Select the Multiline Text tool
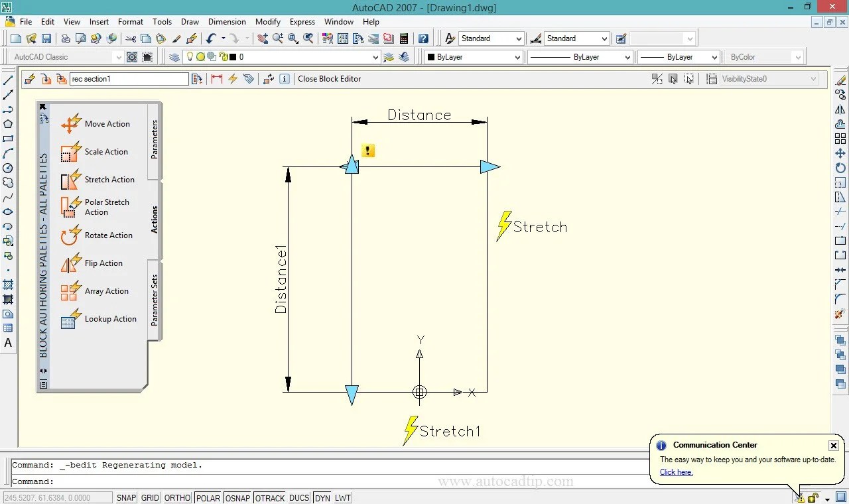The width and height of the screenshot is (849, 504). click(x=8, y=343)
